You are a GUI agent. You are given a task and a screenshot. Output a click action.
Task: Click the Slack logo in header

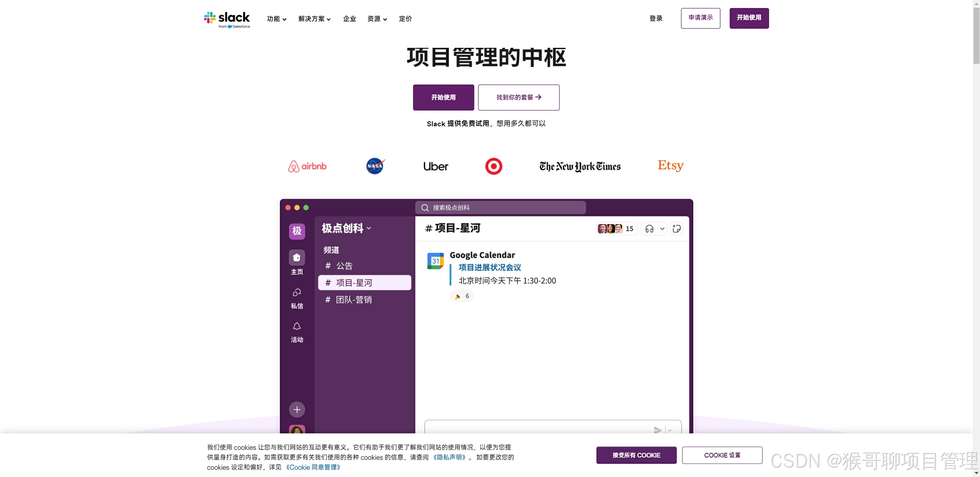coord(227,19)
